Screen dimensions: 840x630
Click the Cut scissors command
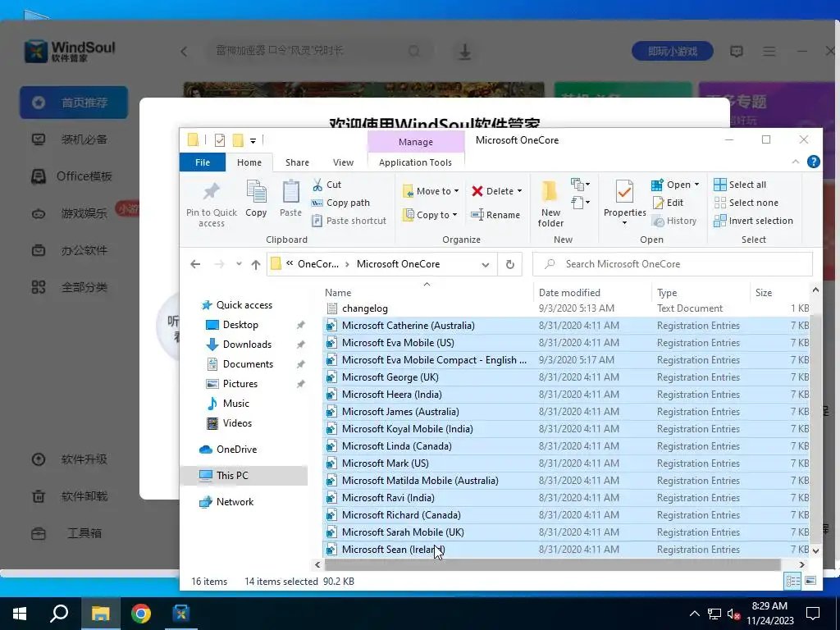[326, 185]
